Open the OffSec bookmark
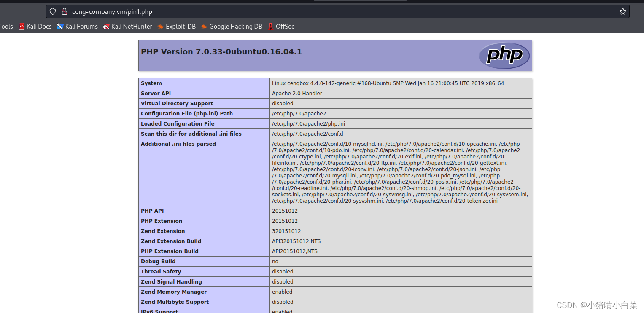Image resolution: width=644 pixels, height=313 pixels. [x=281, y=27]
